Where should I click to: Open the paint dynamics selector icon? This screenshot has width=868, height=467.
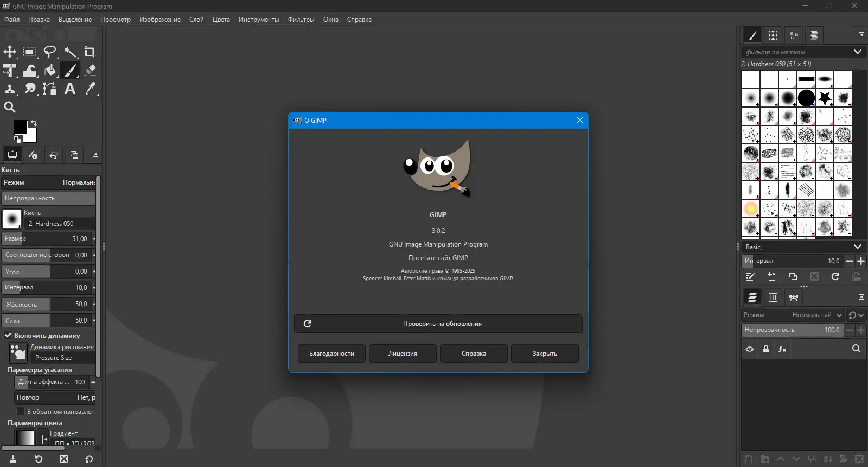point(18,352)
